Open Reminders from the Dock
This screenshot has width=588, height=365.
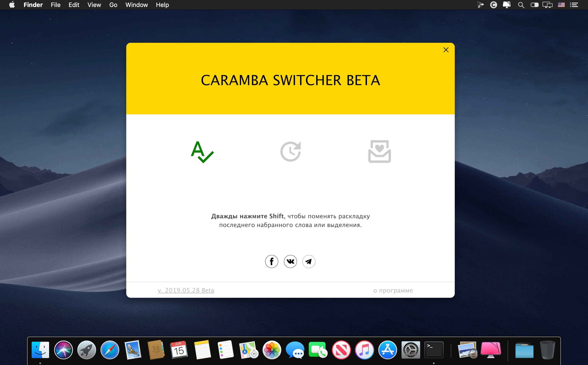pos(225,350)
